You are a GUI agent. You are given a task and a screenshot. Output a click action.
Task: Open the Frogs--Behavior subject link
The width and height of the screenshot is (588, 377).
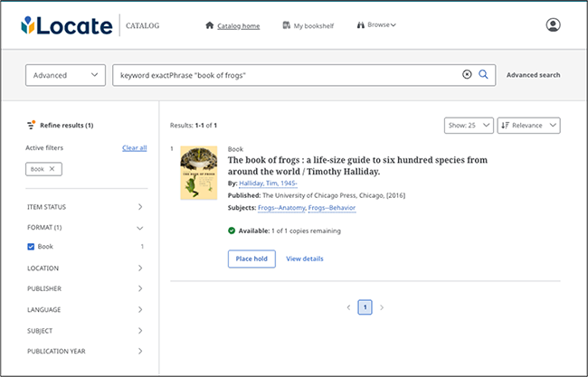tap(332, 208)
